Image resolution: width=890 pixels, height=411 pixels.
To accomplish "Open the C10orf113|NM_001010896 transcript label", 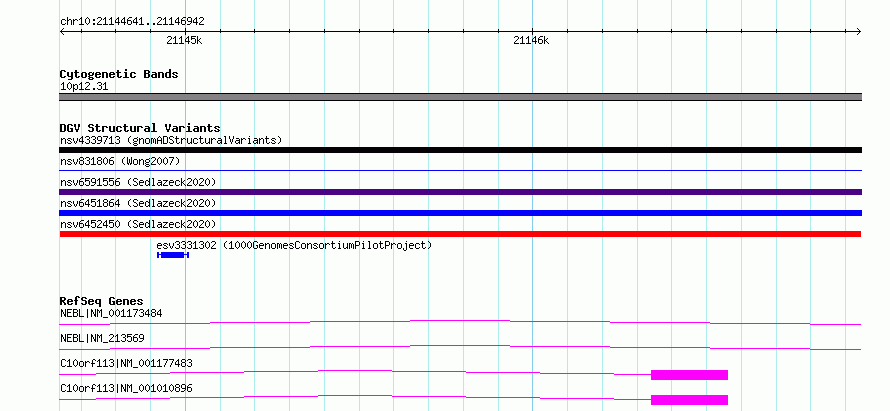I will [x=126, y=388].
